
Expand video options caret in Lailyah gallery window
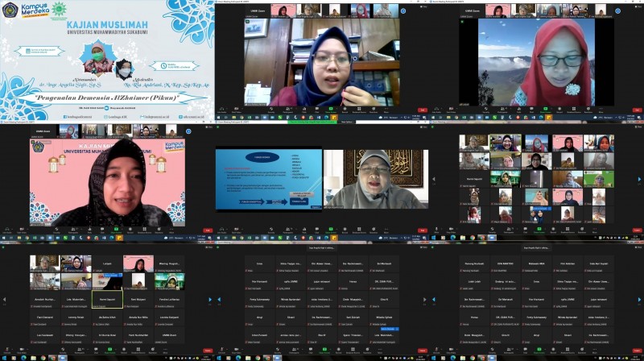click(27, 349)
